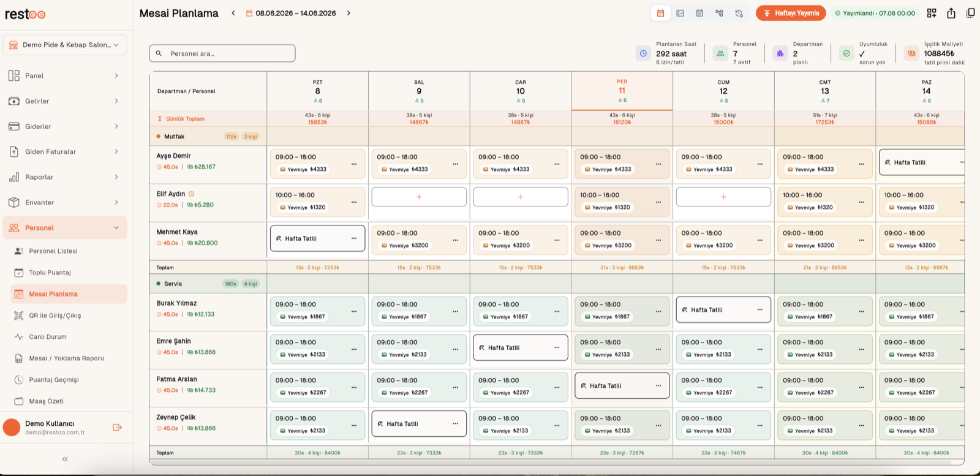Collapse the Personel sidebar section
This screenshot has width=980, height=476.
65,228
